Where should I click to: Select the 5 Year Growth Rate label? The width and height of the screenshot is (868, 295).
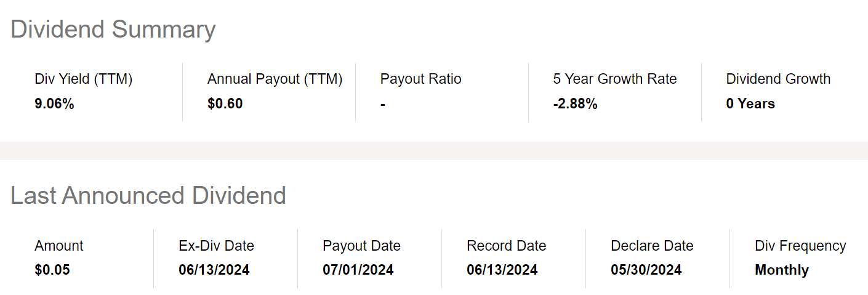tap(614, 79)
